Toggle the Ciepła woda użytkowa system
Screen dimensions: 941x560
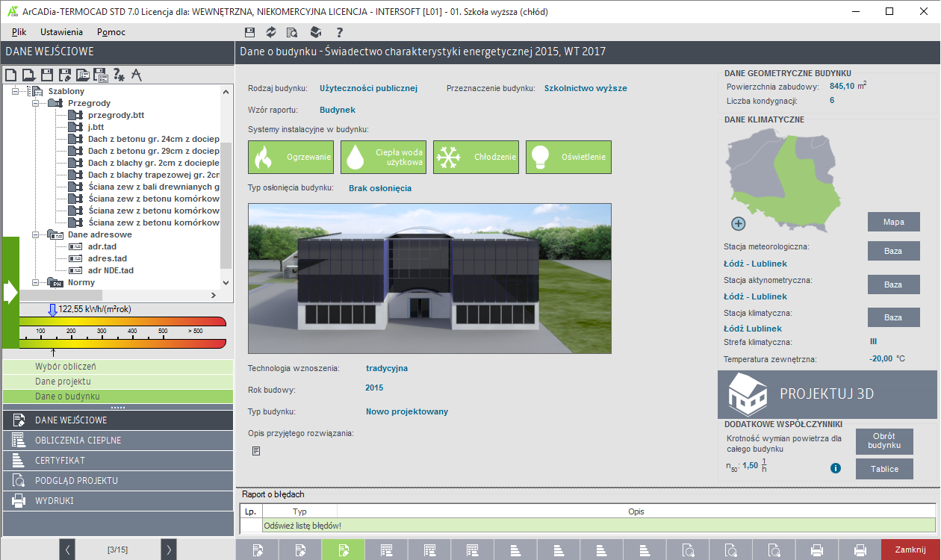pyautogui.click(x=383, y=158)
